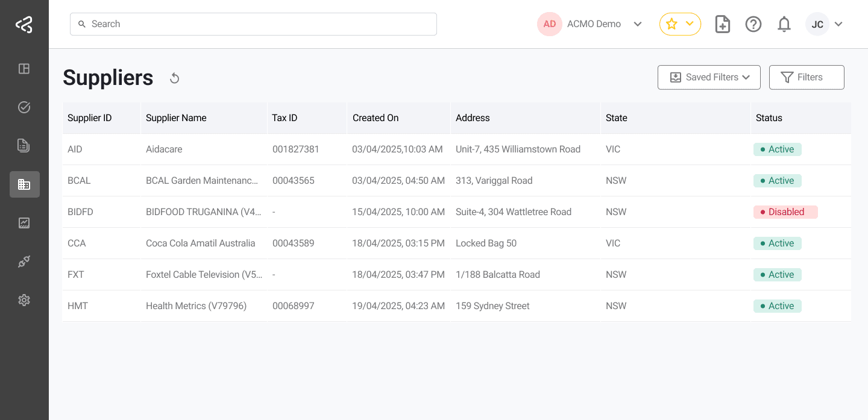The width and height of the screenshot is (868, 420).
Task: Click the JC user avatar
Action: pyautogui.click(x=817, y=24)
